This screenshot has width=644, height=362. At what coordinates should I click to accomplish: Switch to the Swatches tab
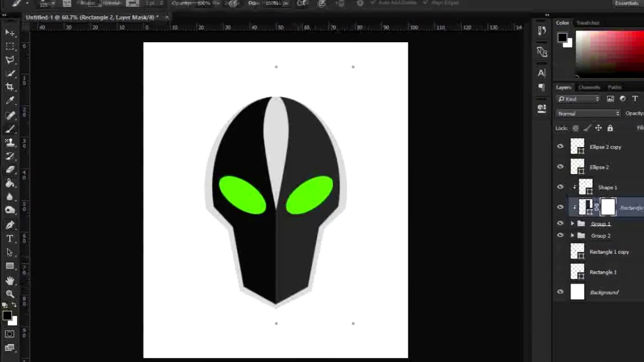click(588, 23)
